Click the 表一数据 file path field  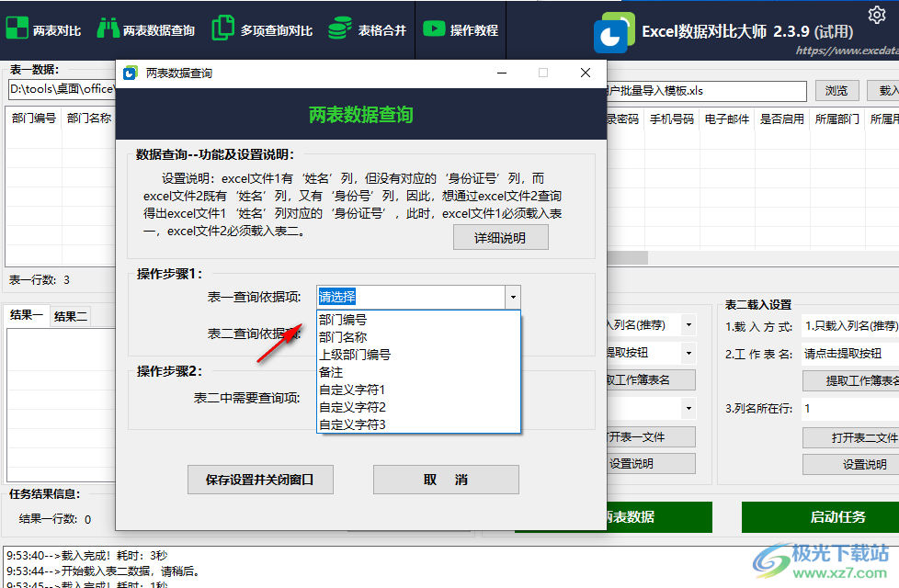62,89
